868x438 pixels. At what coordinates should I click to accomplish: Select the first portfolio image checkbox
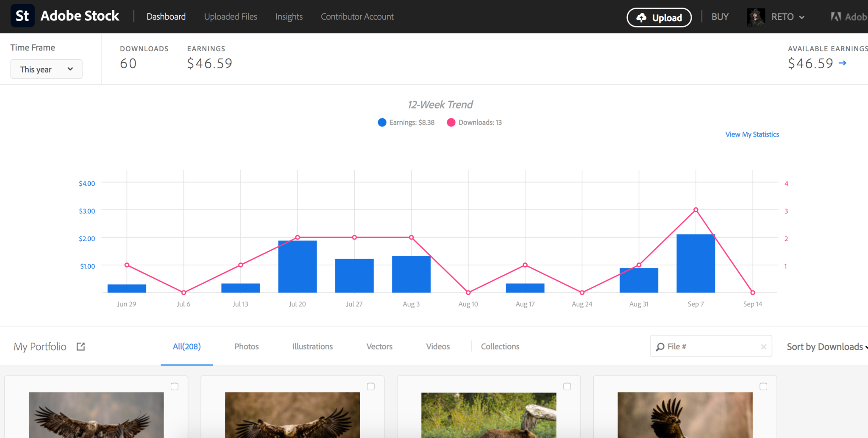(x=175, y=386)
